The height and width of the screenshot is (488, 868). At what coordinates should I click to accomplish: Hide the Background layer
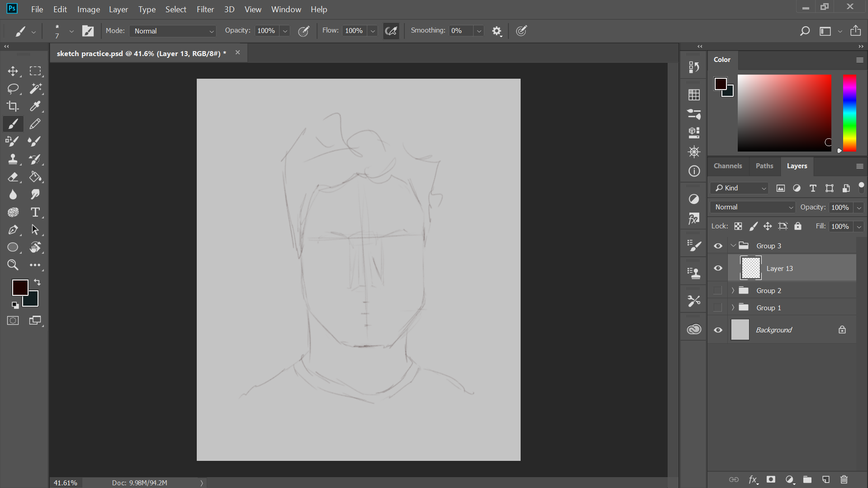(718, 330)
